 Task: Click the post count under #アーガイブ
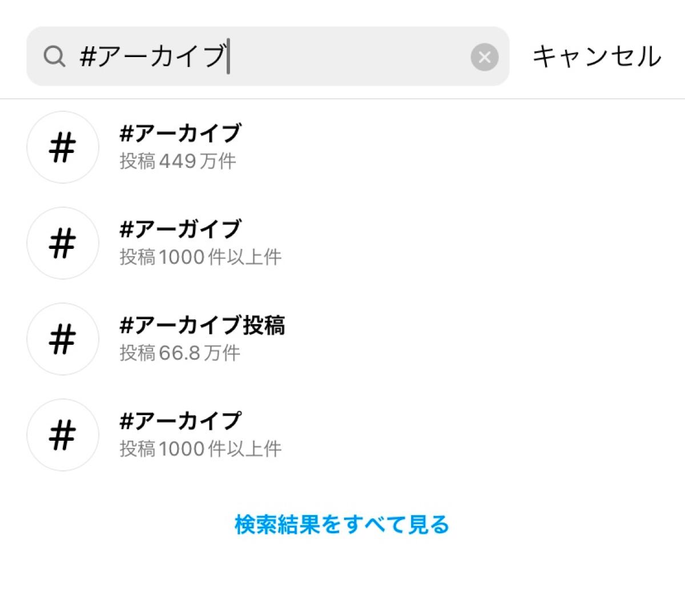click(x=200, y=257)
